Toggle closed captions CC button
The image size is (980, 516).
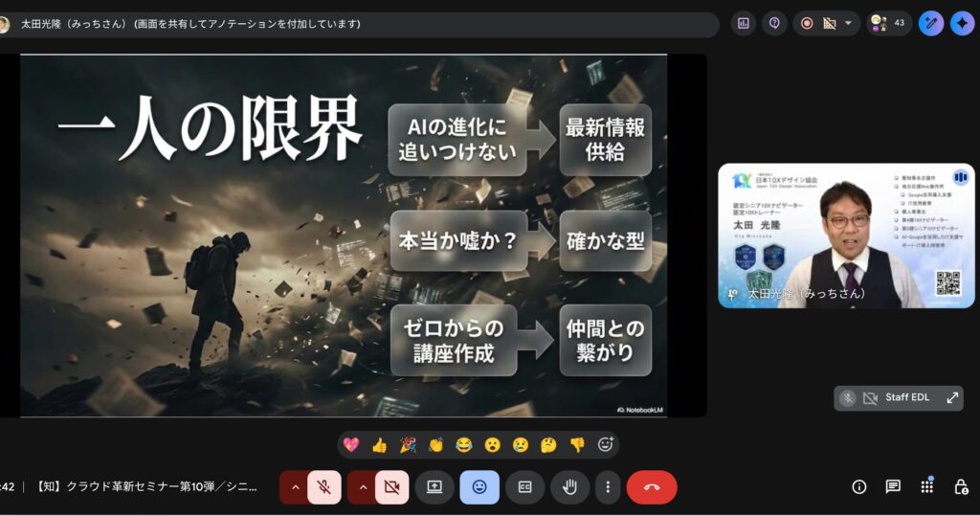(x=524, y=486)
